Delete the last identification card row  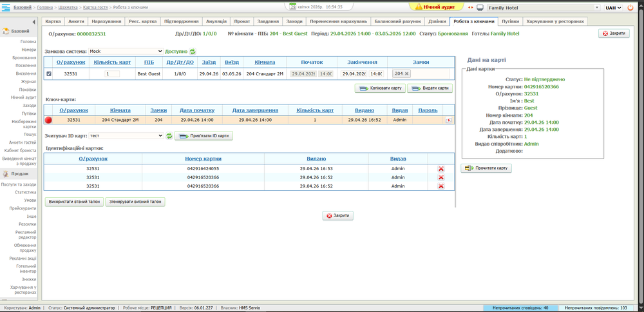(441, 186)
